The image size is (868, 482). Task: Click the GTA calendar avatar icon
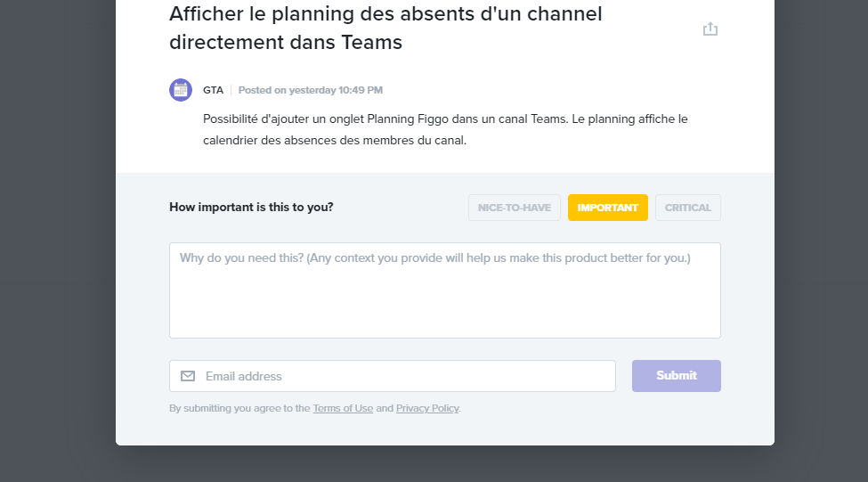[x=181, y=90]
